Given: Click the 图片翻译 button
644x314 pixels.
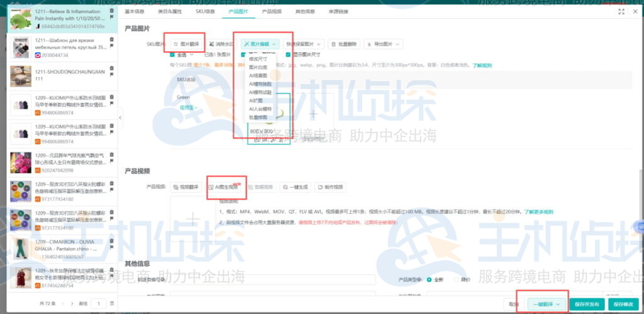Looking at the screenshot, I should click(186, 44).
